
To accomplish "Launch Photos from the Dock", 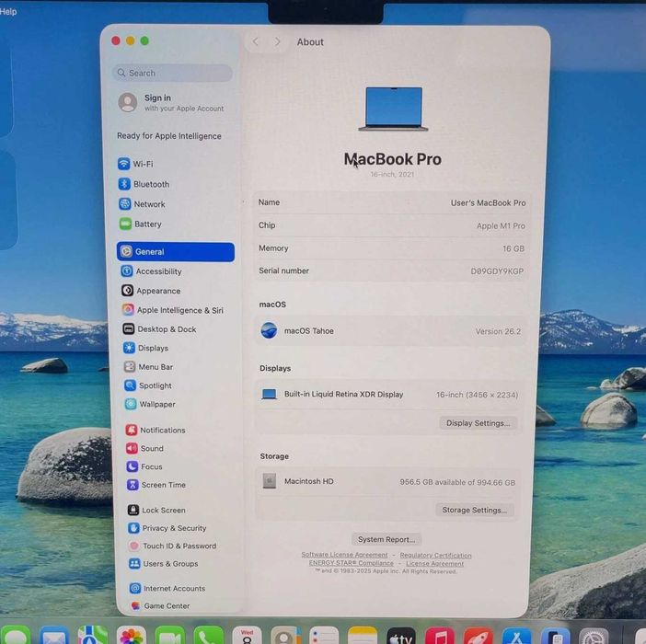I will click(131, 636).
